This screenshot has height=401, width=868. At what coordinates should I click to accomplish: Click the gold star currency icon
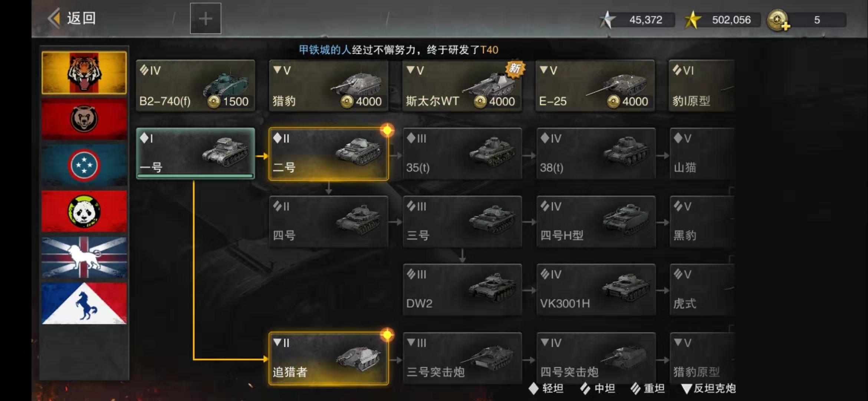point(693,20)
